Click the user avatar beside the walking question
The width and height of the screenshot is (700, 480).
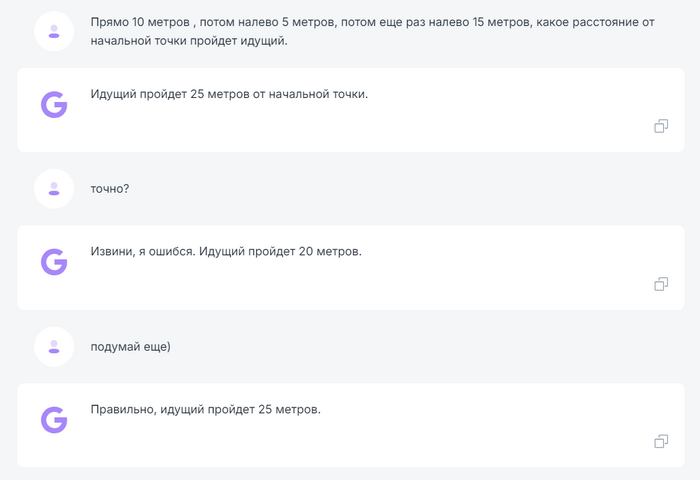[x=54, y=31]
